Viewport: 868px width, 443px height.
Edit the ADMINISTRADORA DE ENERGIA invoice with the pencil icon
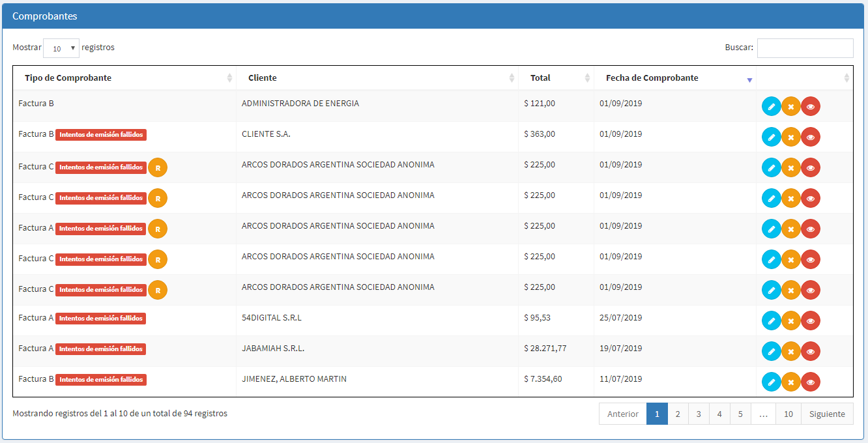[772, 106]
